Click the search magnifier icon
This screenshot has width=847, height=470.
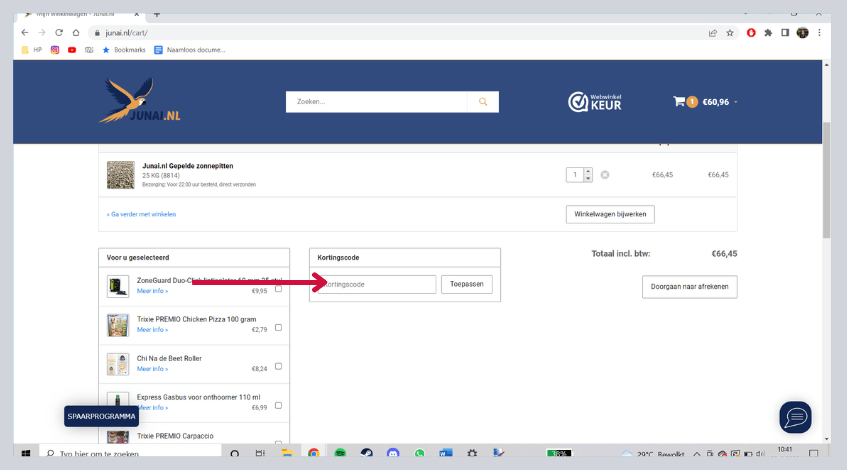coord(483,102)
